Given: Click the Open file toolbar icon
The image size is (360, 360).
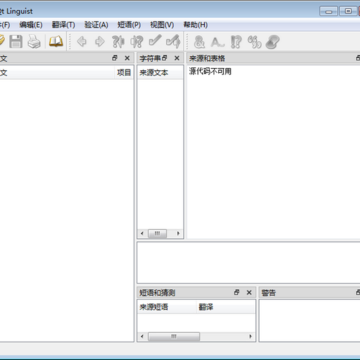Looking at the screenshot, I should (x=1, y=41).
